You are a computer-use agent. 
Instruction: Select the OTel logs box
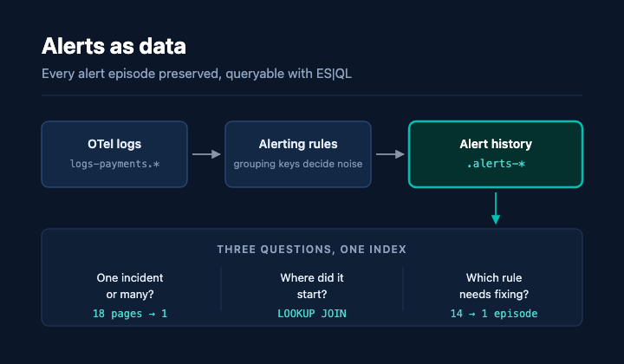click(x=114, y=154)
